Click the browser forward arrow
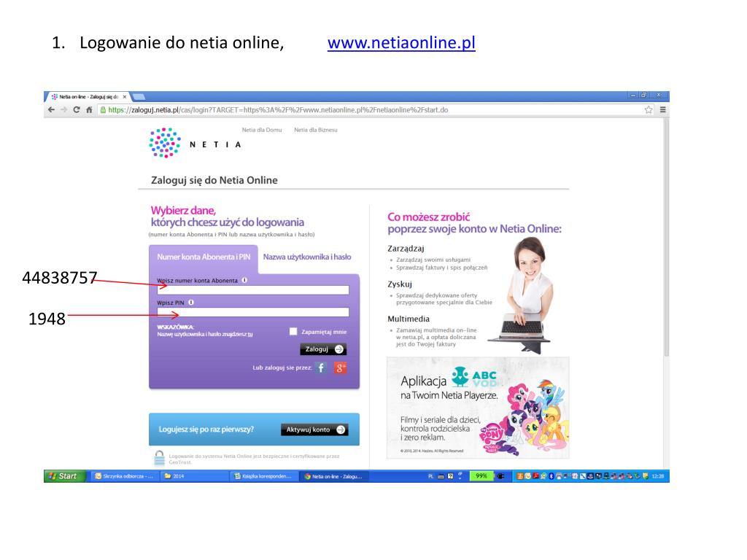The image size is (747, 560). click(64, 110)
